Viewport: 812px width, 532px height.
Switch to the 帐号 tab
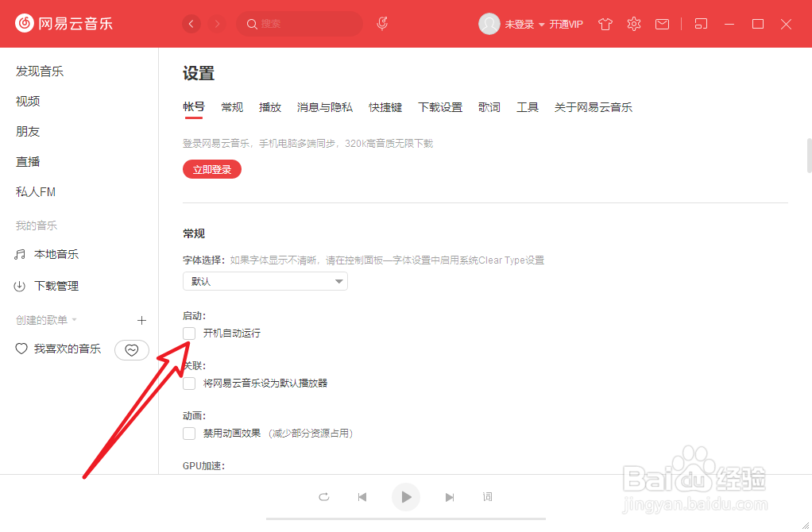[x=194, y=107]
